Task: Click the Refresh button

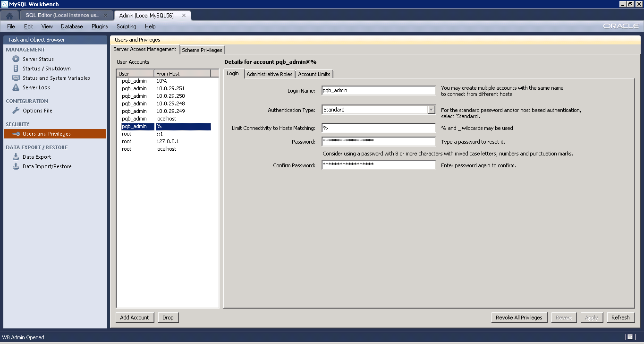Action: click(620, 318)
